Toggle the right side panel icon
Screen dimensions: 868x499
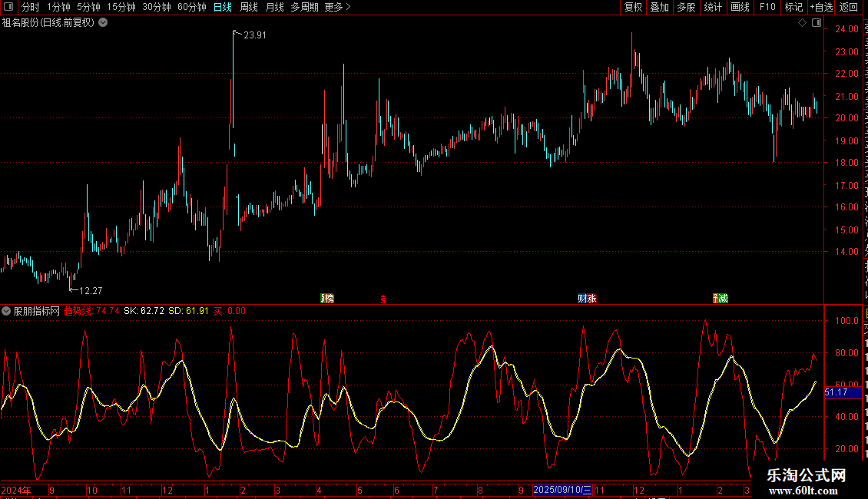[x=817, y=23]
